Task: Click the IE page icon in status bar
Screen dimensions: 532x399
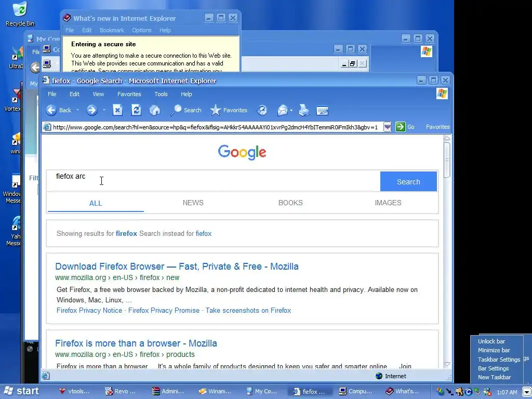Action: coord(46,376)
